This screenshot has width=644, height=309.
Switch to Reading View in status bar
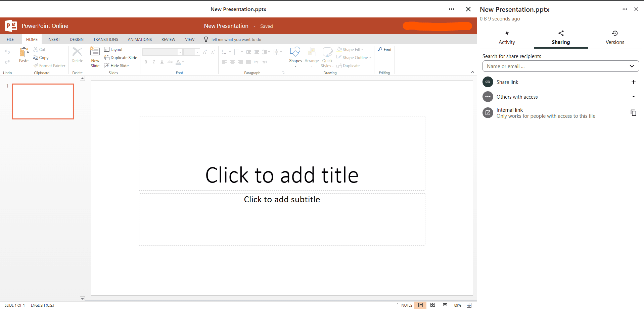tap(432, 305)
